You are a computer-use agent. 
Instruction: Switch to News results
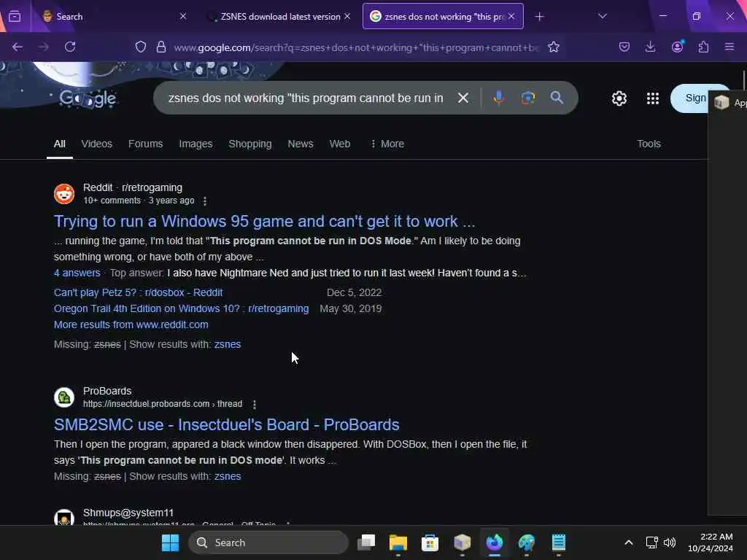[300, 144]
